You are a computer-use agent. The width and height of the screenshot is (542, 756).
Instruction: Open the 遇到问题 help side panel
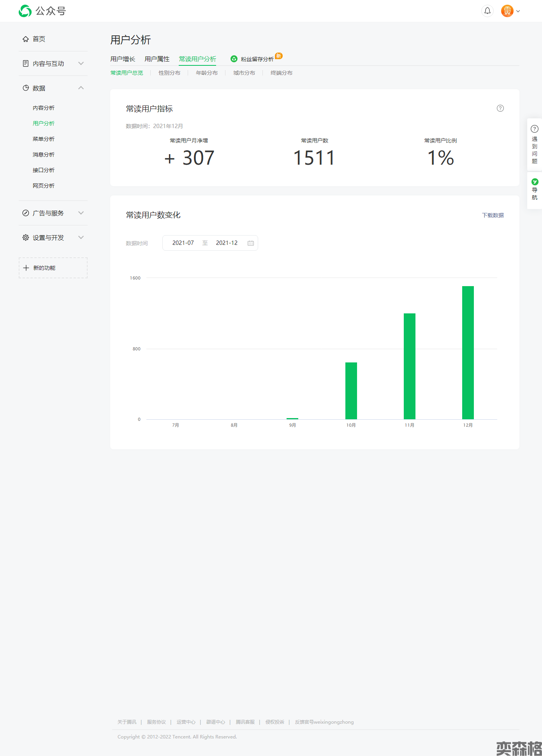pyautogui.click(x=534, y=144)
